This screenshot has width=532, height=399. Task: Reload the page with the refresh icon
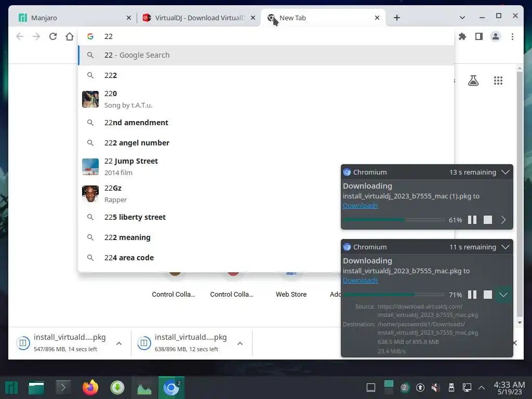coord(53,36)
